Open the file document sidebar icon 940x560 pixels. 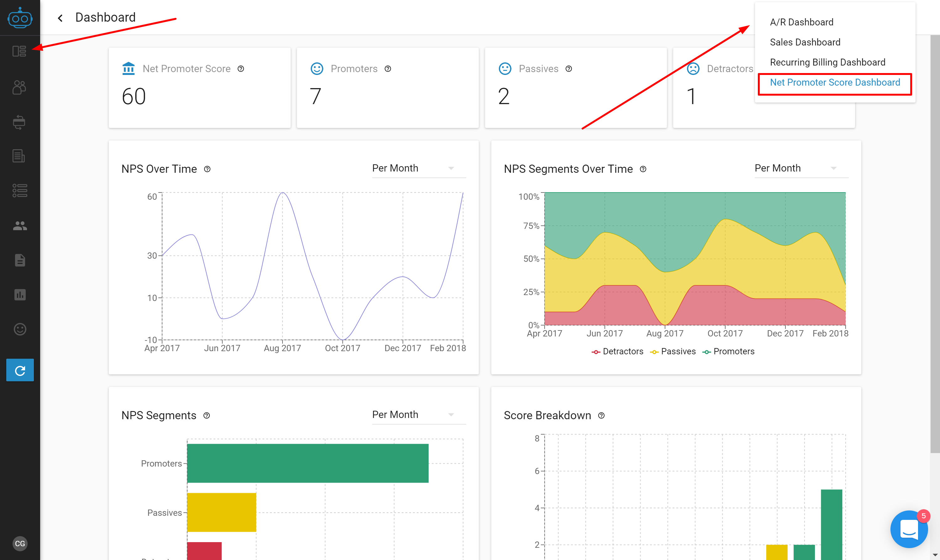pyautogui.click(x=20, y=260)
